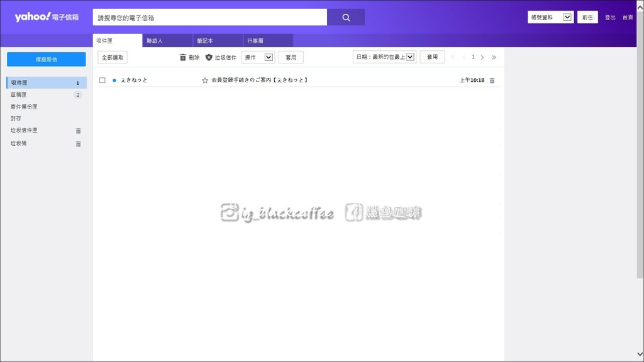This screenshot has height=362, width=644.
Task: Click the search magnifier icon
Action: [x=345, y=17]
